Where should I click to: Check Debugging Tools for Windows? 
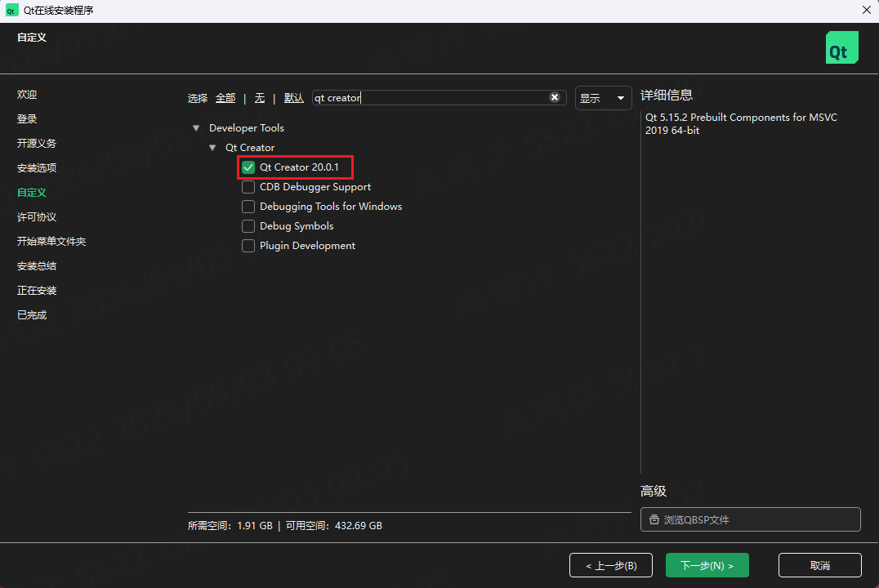(x=248, y=207)
